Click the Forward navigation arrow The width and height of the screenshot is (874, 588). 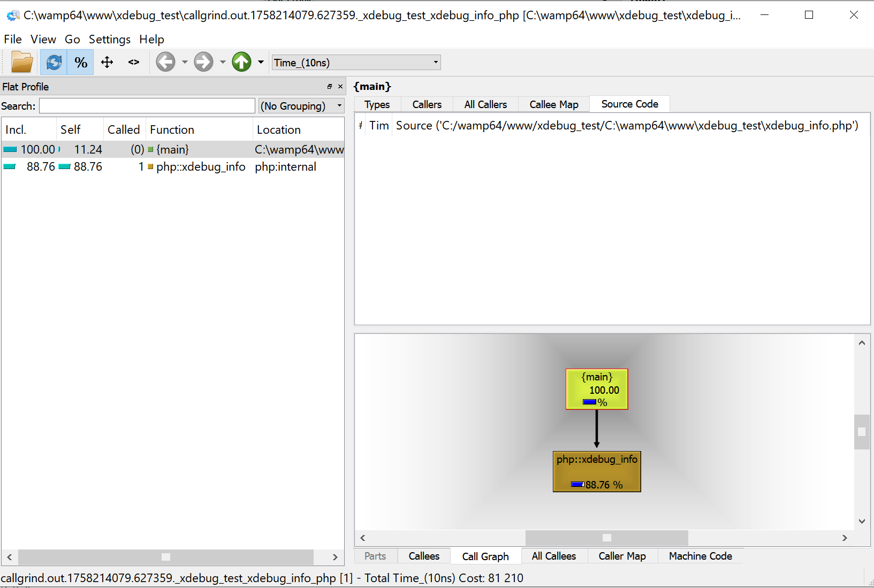(x=203, y=62)
